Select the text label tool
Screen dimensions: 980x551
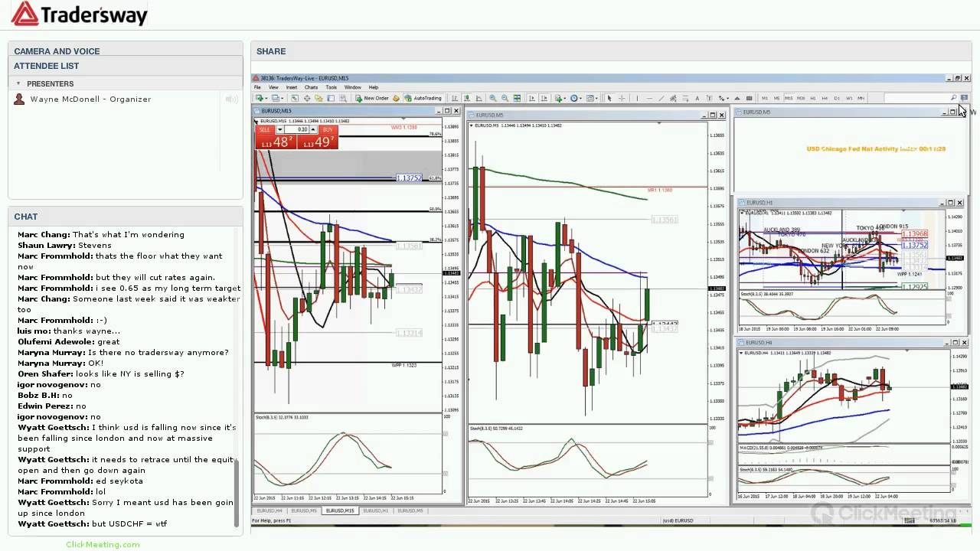tap(709, 98)
